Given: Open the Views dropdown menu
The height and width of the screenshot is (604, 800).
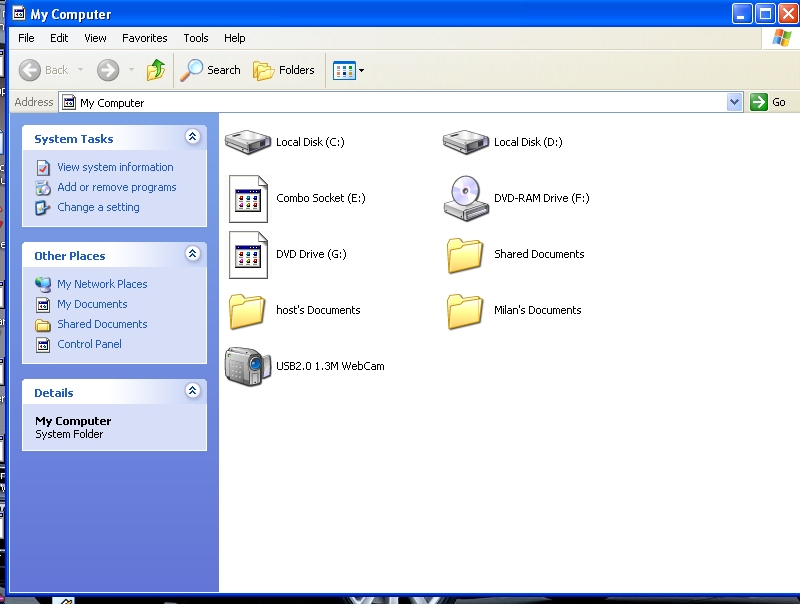Looking at the screenshot, I should click(348, 70).
